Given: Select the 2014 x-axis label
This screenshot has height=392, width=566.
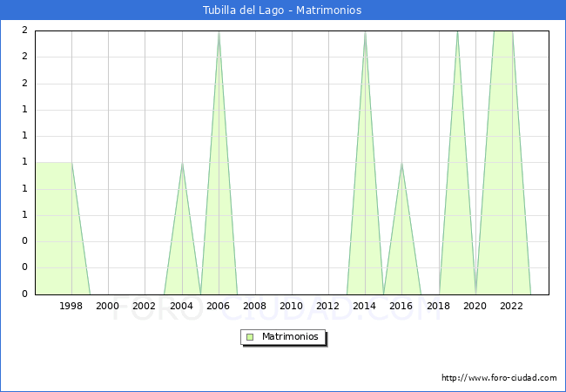Looking at the screenshot, I should pyautogui.click(x=365, y=306).
